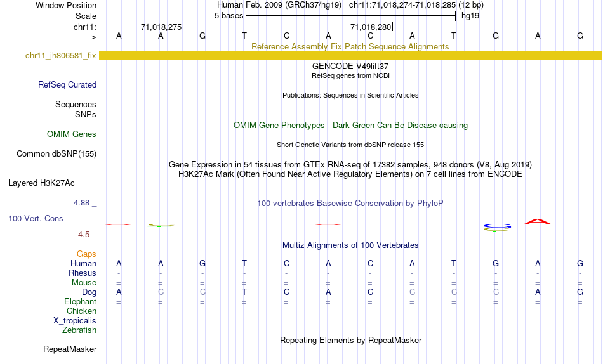603x364 pixels.
Task: Select the yellow fix patch alignment bar
Action: pyautogui.click(x=350, y=55)
